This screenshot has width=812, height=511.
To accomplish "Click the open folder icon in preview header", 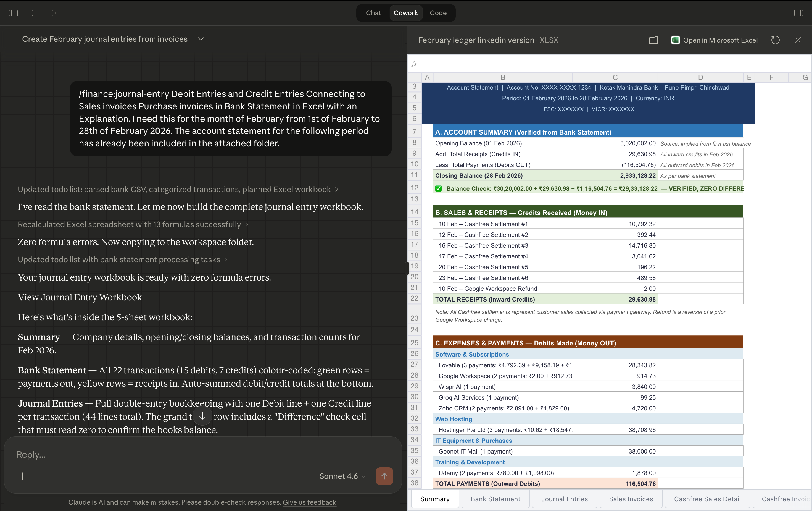I will coord(653,40).
